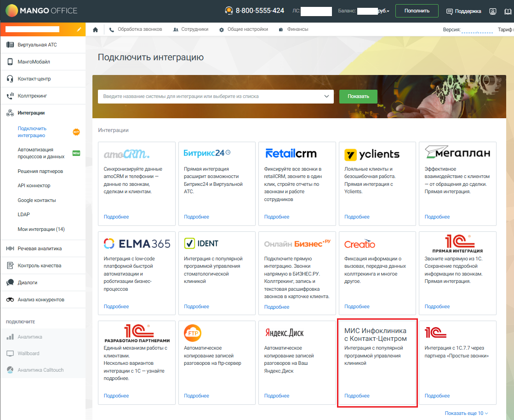Open Обработка звонков menu
514x420 pixels.
click(x=136, y=29)
